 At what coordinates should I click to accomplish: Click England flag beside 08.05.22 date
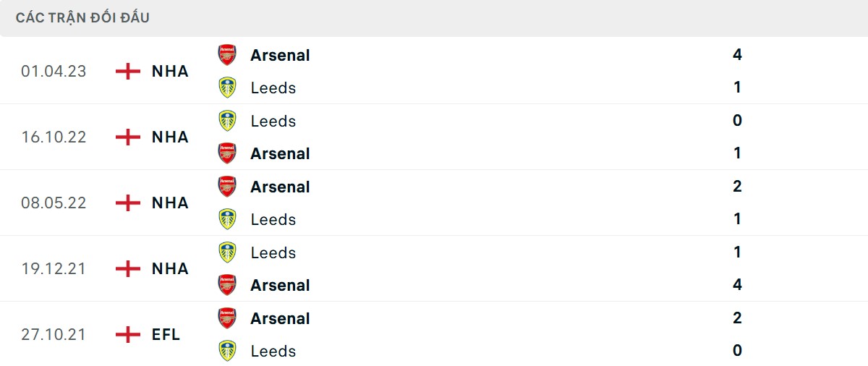pyautogui.click(x=128, y=203)
